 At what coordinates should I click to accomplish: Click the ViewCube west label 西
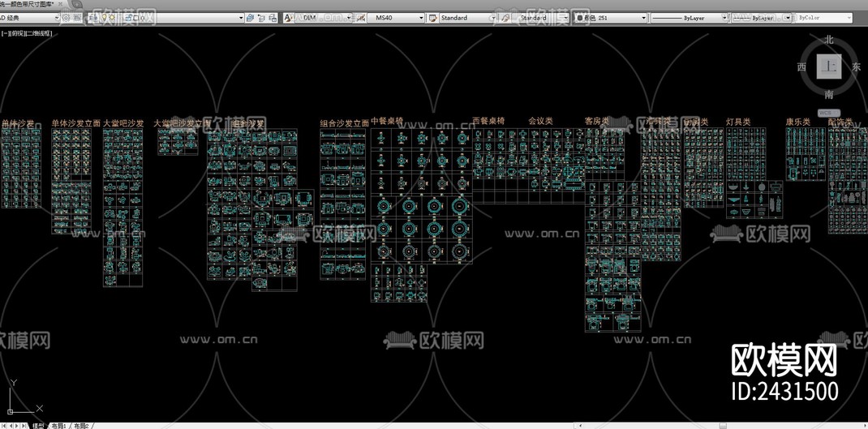tap(801, 67)
